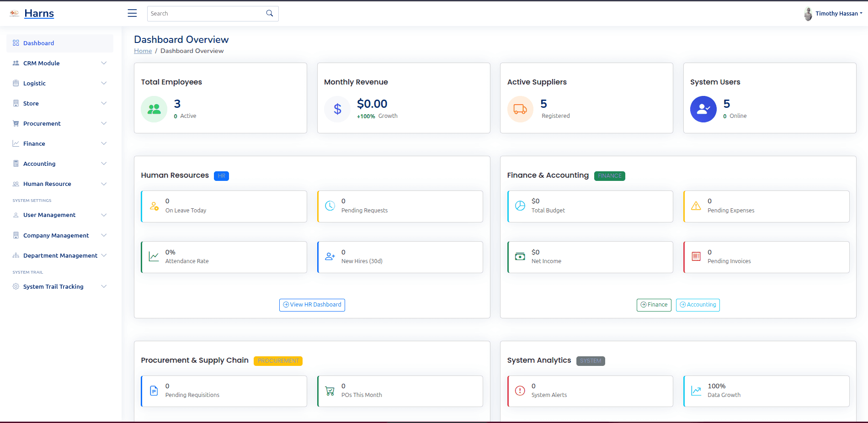Click the Accounting button in Finance card
This screenshot has height=423, width=868.
[698, 305]
